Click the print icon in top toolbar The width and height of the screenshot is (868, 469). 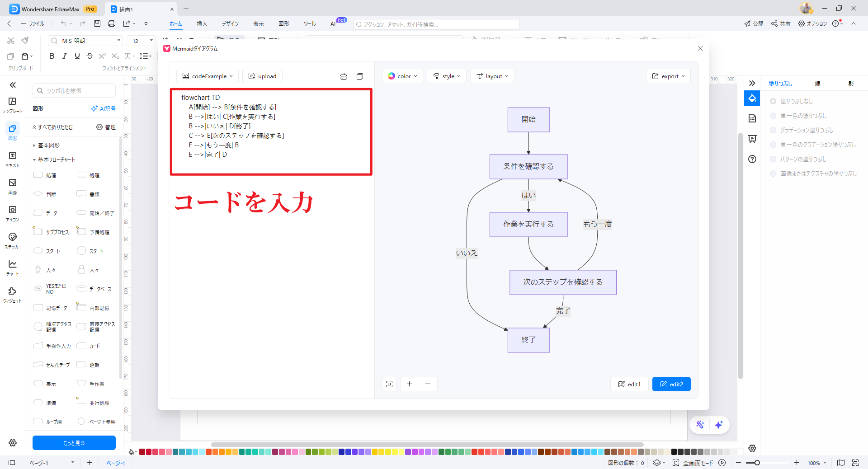pos(112,23)
